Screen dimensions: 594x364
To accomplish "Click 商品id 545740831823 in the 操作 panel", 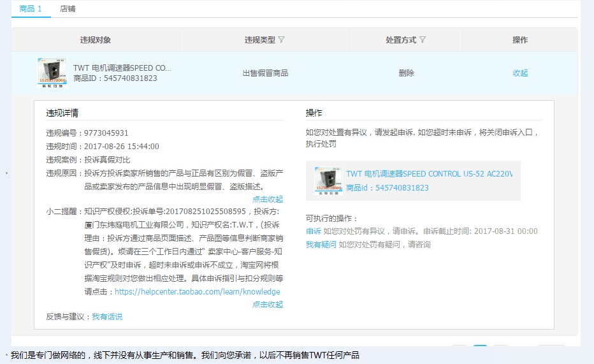I will click(x=387, y=188).
